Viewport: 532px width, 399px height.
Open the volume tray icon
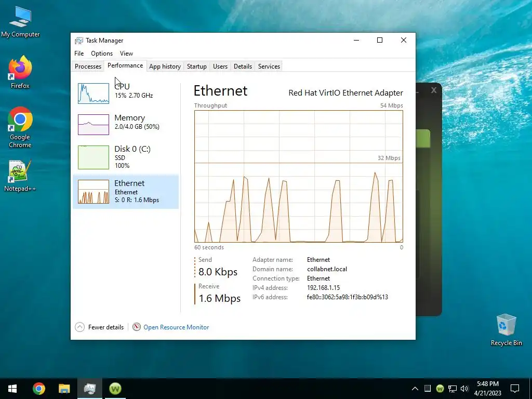tap(464, 389)
